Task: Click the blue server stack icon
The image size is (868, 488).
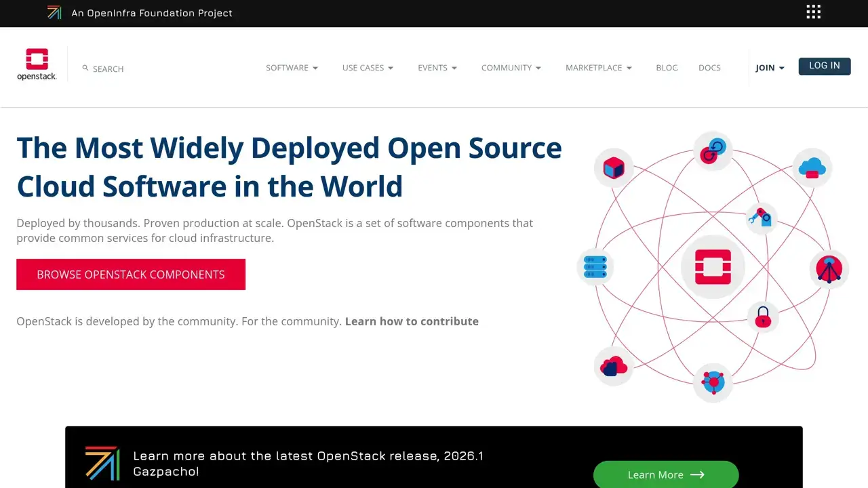Action: point(595,267)
